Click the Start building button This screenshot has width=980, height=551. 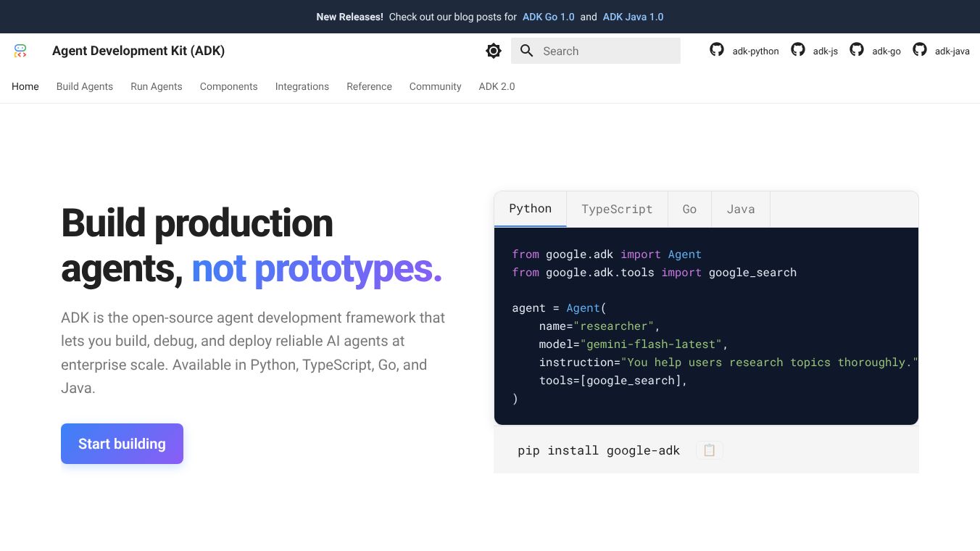coord(122,444)
